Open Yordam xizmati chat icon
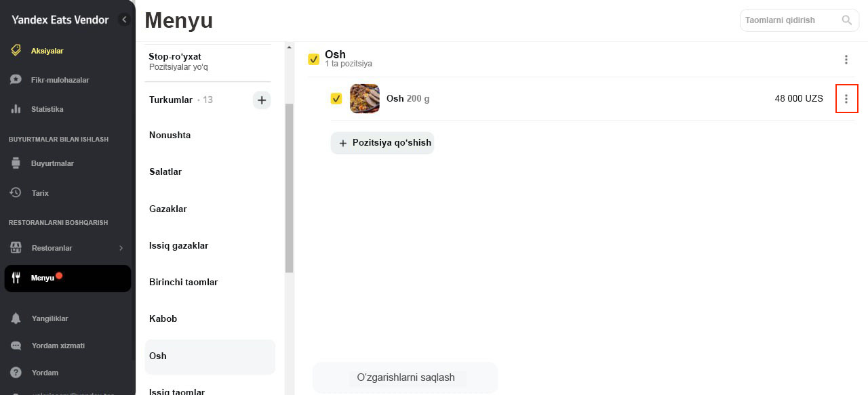This screenshot has height=395, width=868. point(16,346)
